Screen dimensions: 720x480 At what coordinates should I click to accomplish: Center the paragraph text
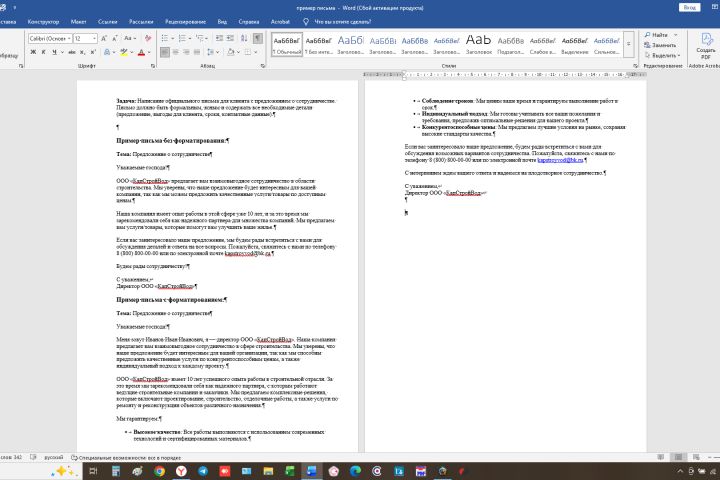(x=175, y=52)
